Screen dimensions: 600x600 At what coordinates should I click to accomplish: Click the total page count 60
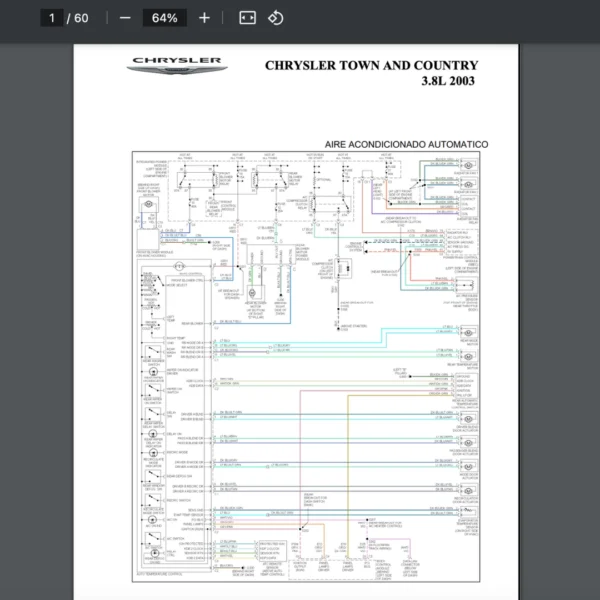[x=81, y=18]
